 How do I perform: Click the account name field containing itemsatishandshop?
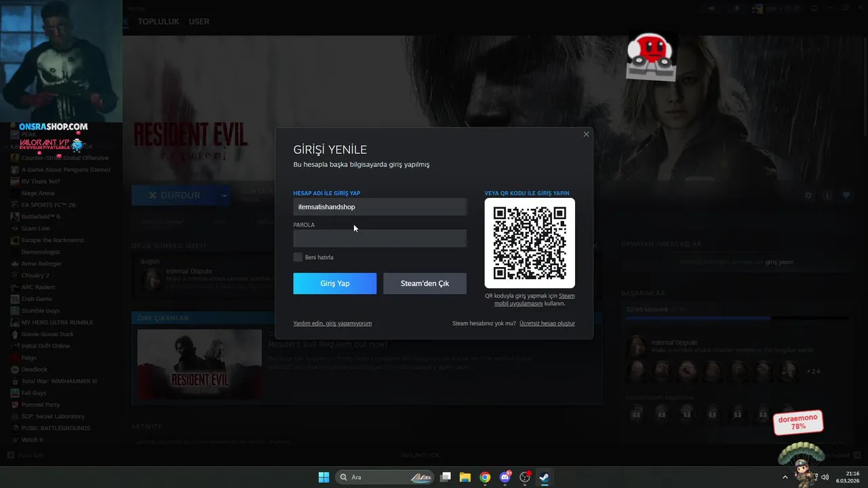(380, 207)
